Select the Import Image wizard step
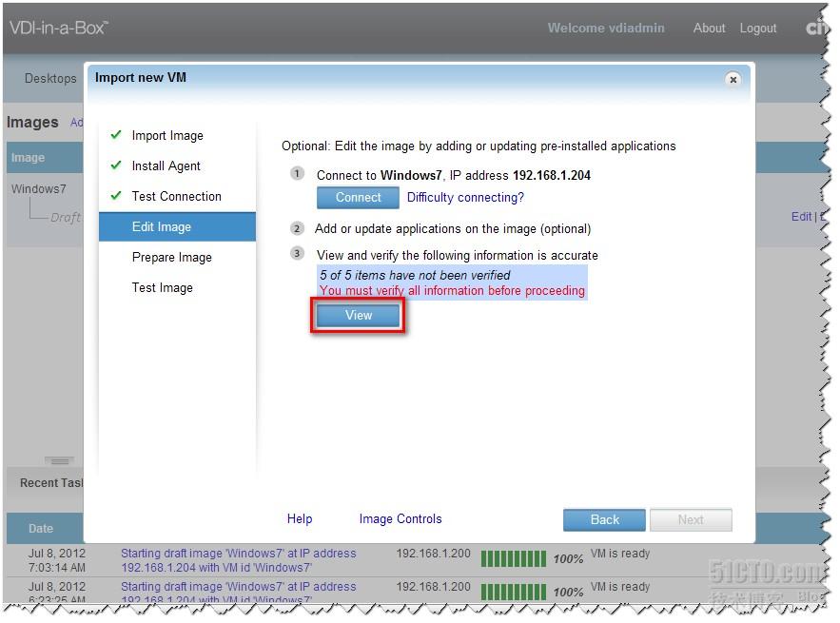 coord(167,135)
